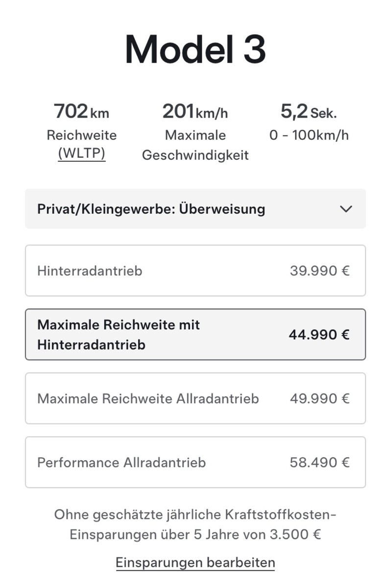This screenshot has height=588, width=383.
Task: Click the Einsparungen bearbeiten link
Action: tap(195, 562)
